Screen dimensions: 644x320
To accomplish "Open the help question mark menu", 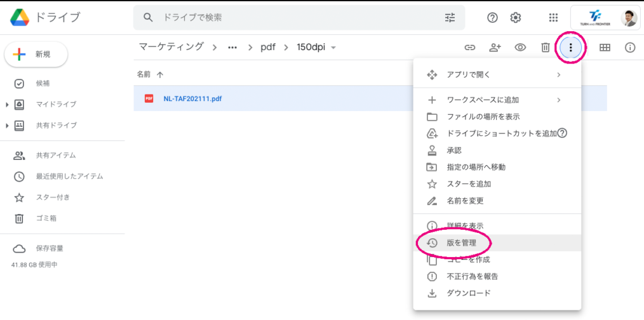I will (492, 18).
